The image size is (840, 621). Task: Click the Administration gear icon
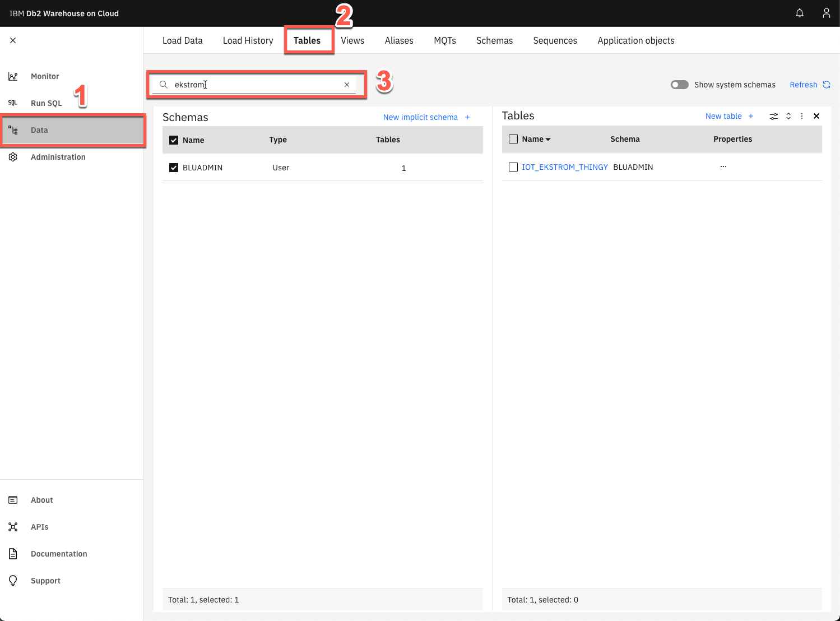point(13,157)
